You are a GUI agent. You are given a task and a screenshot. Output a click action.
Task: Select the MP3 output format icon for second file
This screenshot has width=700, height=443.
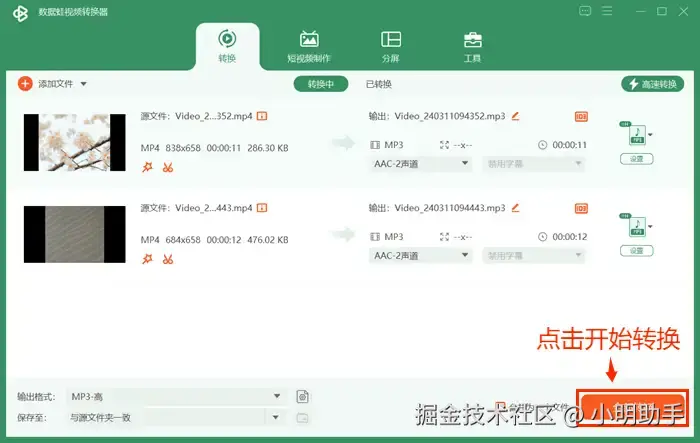[637, 226]
